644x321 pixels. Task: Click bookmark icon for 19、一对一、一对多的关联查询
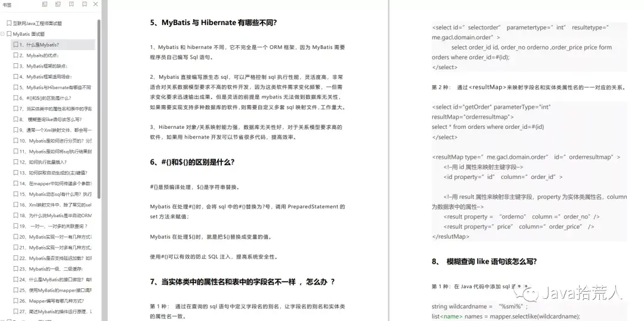tap(16, 227)
